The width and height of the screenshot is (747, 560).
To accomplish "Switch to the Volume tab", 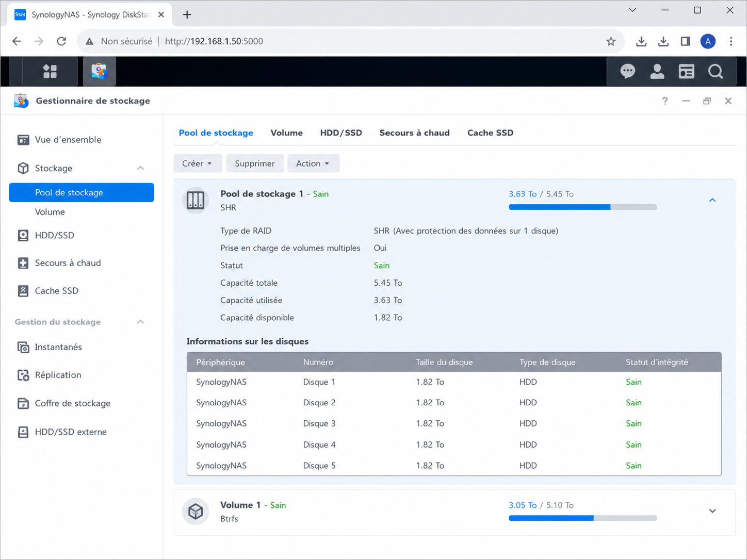I will pos(287,133).
